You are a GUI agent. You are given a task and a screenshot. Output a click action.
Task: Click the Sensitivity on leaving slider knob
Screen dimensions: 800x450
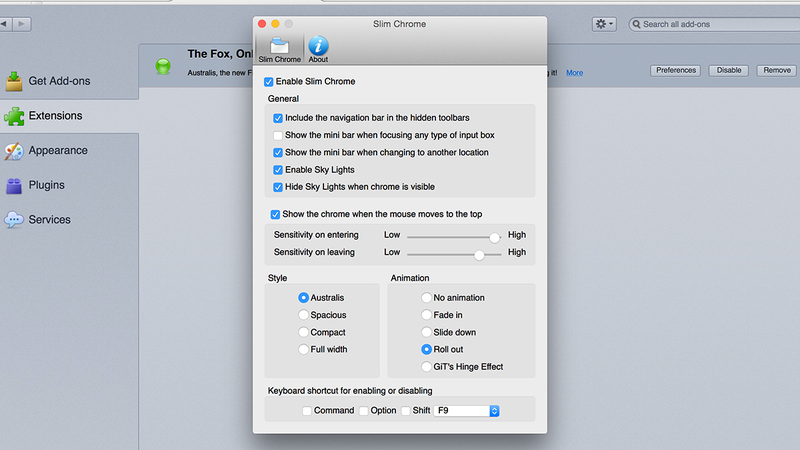[x=479, y=255]
